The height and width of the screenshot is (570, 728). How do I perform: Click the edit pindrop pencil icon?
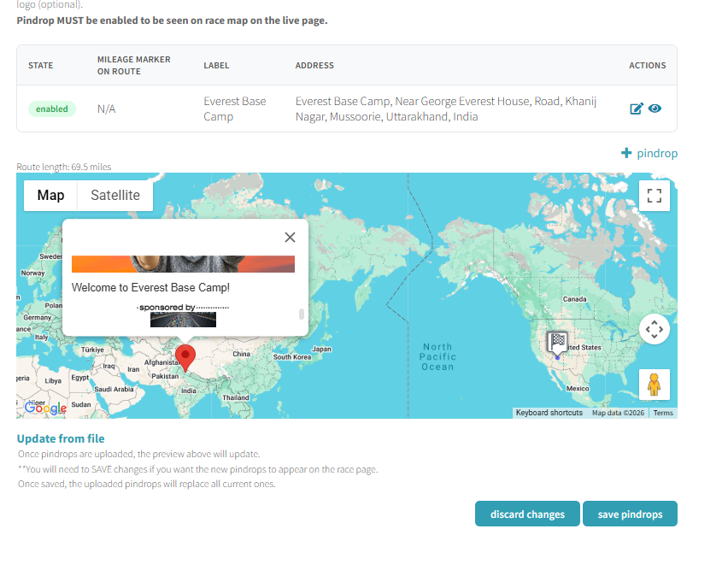point(636,109)
